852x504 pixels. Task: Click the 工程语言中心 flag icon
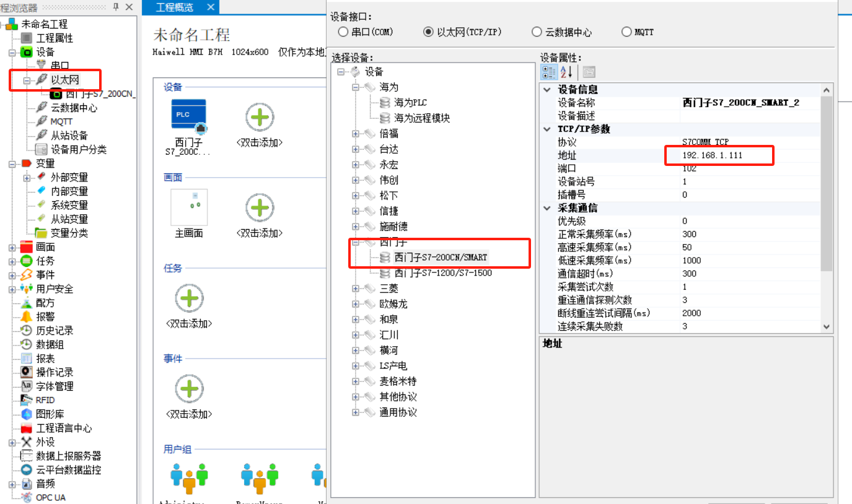point(27,428)
